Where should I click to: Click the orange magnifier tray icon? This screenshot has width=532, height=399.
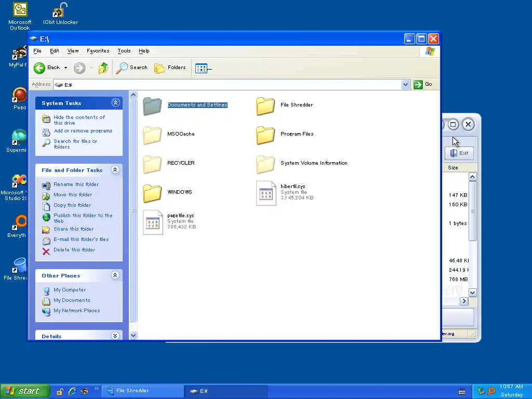pyautogui.click(x=490, y=391)
